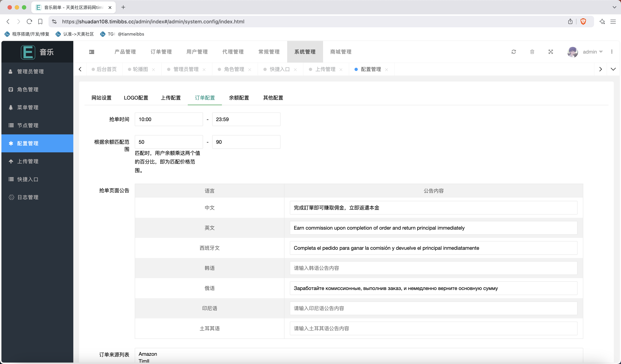Image resolution: width=621 pixels, height=364 pixels.
Task: Click the 抢单时间 end field 23:59
Action: tap(246, 119)
